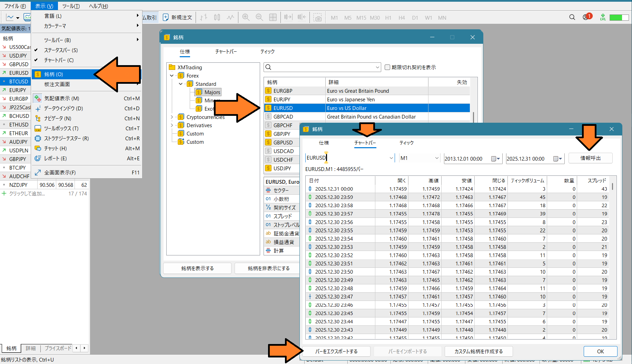The width and height of the screenshot is (632, 364).
Task: Switch to the ティック tab in bars dialog
Action: click(406, 143)
